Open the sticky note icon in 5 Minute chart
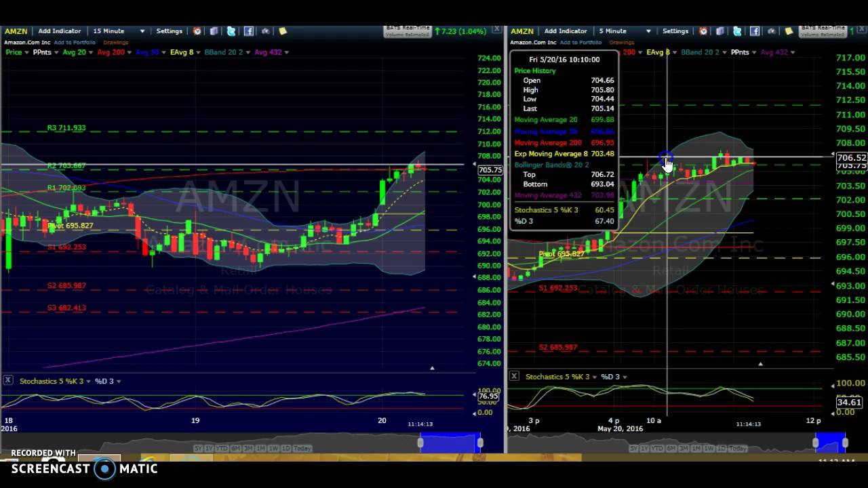This screenshot has height=488, width=868. [789, 31]
